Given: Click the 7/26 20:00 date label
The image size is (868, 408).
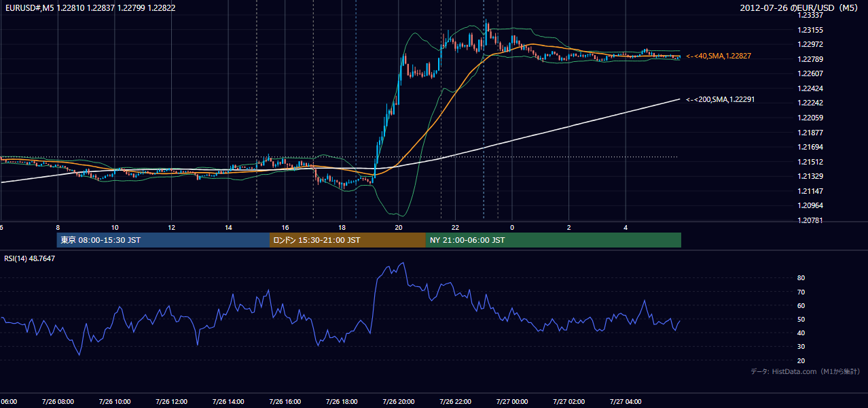Looking at the screenshot, I should (x=399, y=402).
